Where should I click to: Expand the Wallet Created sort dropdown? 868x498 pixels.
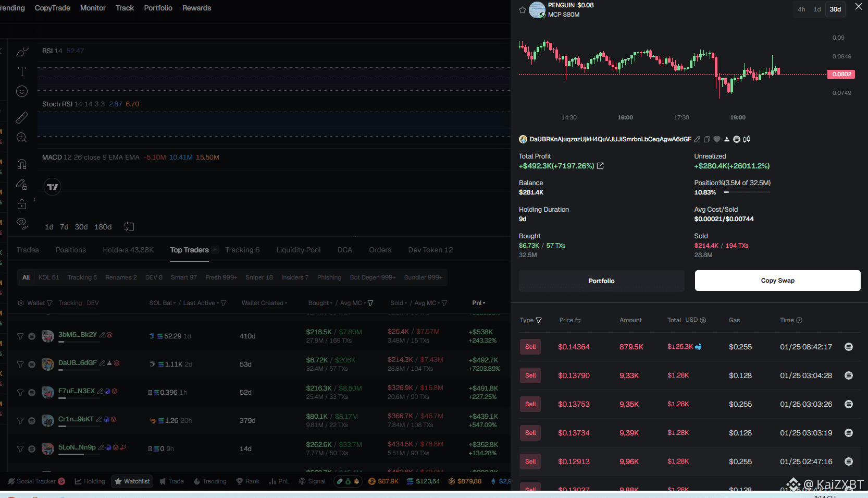[x=265, y=303]
